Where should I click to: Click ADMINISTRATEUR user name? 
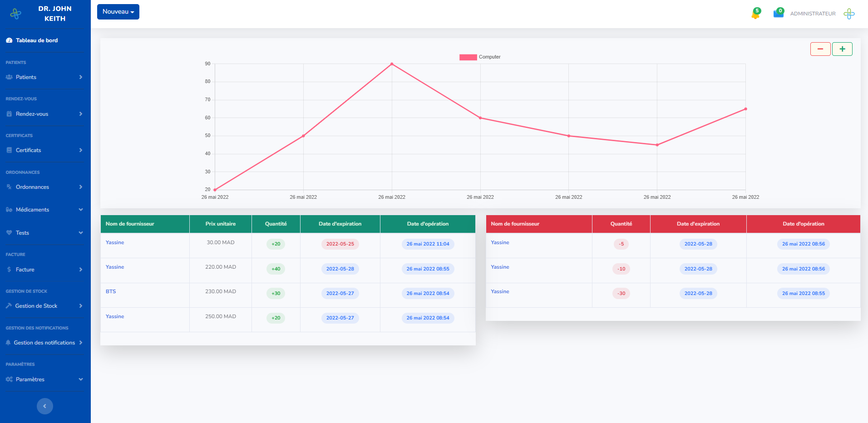click(813, 14)
